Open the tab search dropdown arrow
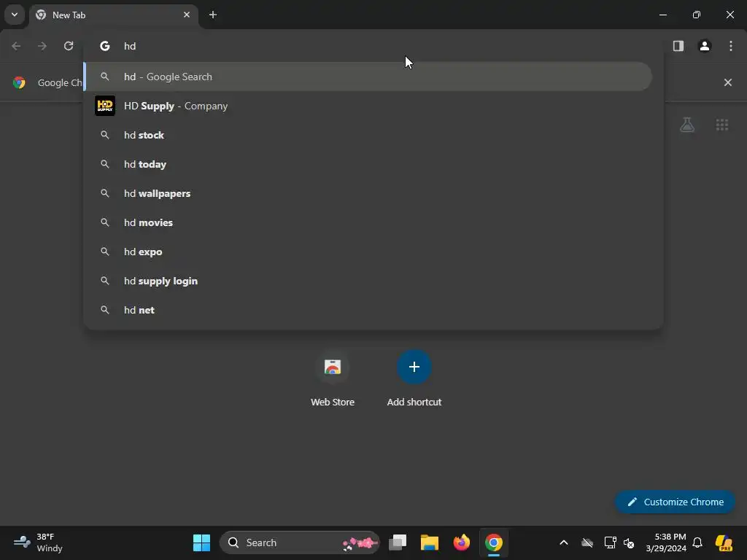 click(x=15, y=15)
